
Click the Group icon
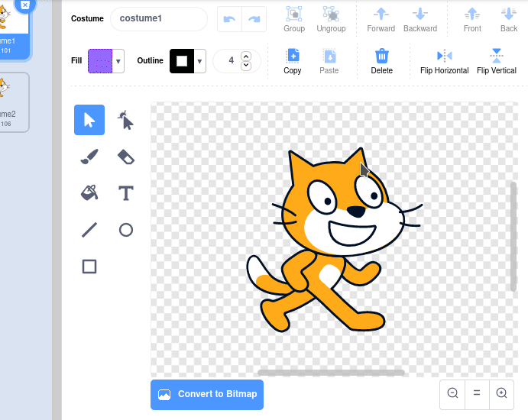294,20
